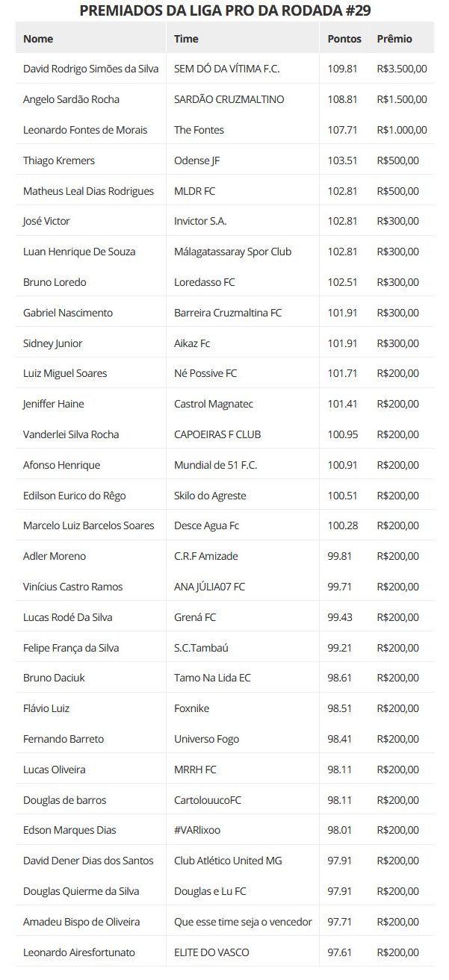Select the 107.71 points cell
This screenshot has height=980, width=449.
342,130
